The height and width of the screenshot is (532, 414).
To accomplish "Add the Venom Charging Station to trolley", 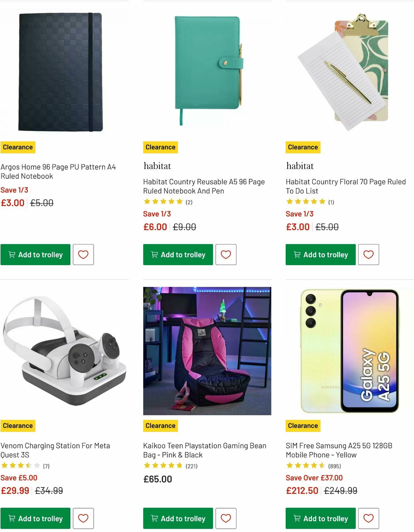I will pyautogui.click(x=35, y=518).
